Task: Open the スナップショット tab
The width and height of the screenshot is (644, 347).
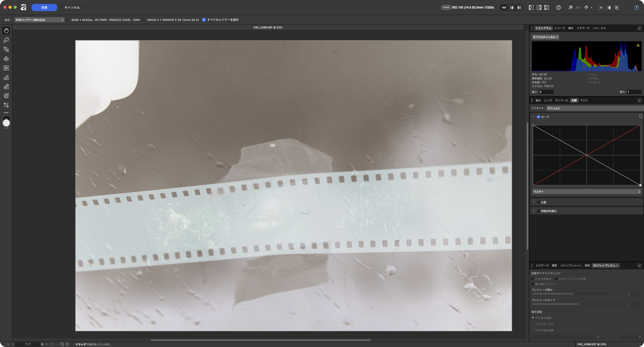Action: click(x=571, y=265)
